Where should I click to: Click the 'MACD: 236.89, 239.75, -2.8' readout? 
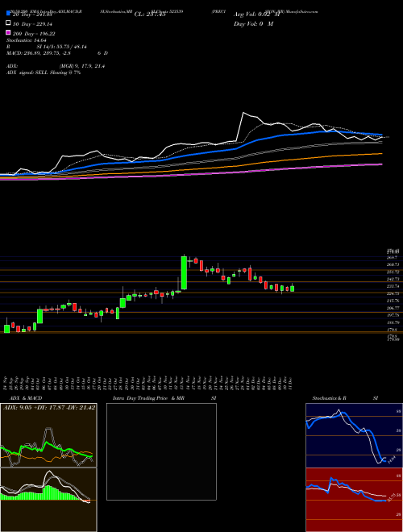[x=39, y=53]
